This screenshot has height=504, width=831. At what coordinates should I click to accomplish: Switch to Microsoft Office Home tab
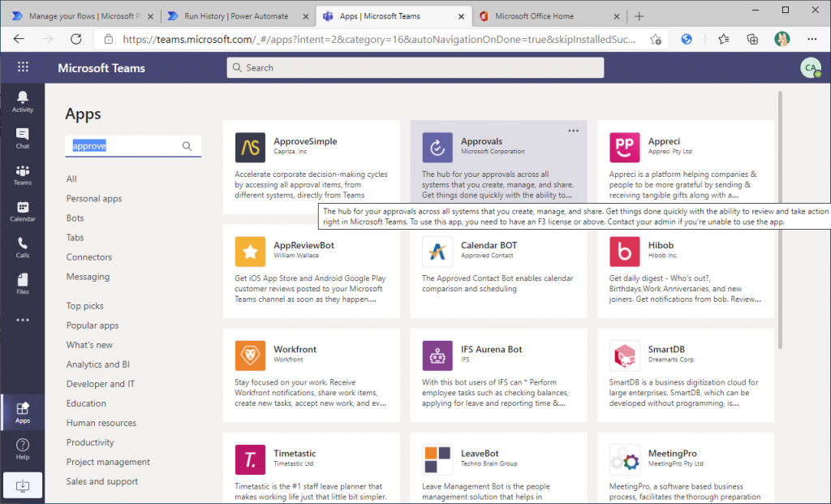(x=549, y=16)
